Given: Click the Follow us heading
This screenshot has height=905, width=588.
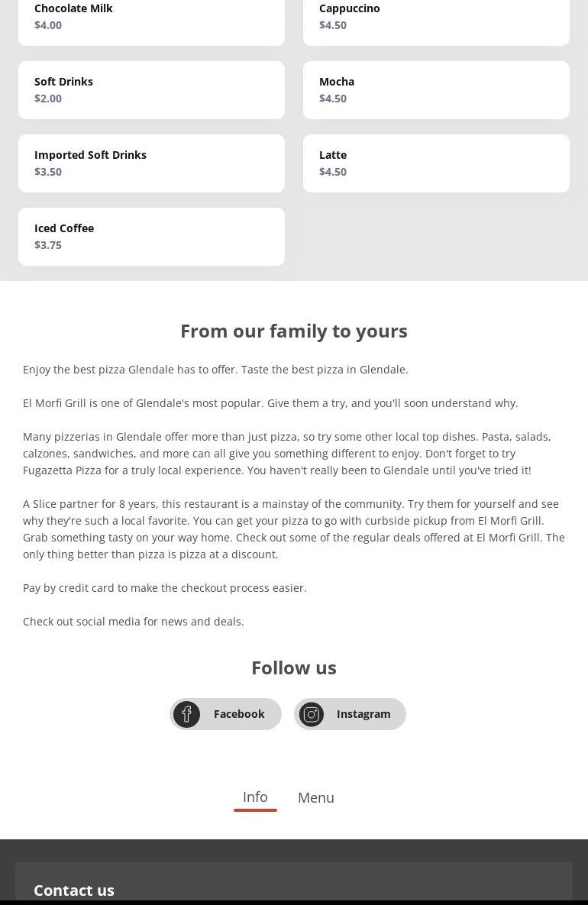Looking at the screenshot, I should [x=294, y=667].
